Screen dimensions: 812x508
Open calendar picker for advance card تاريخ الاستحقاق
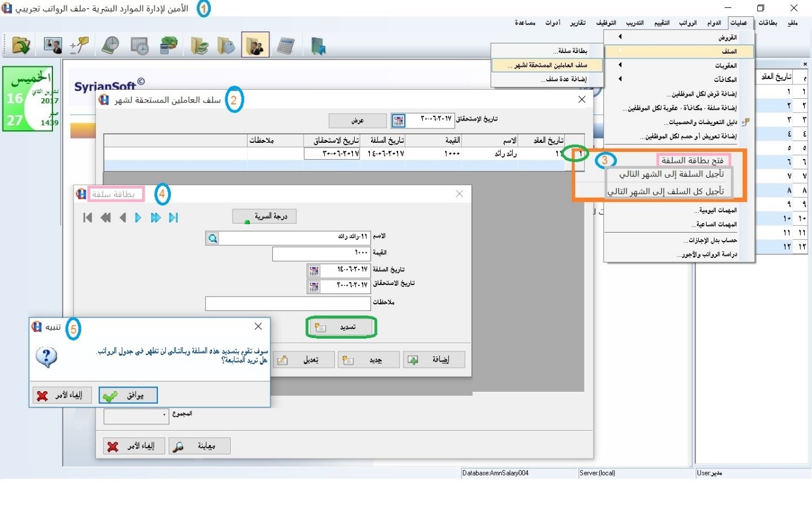point(314,286)
